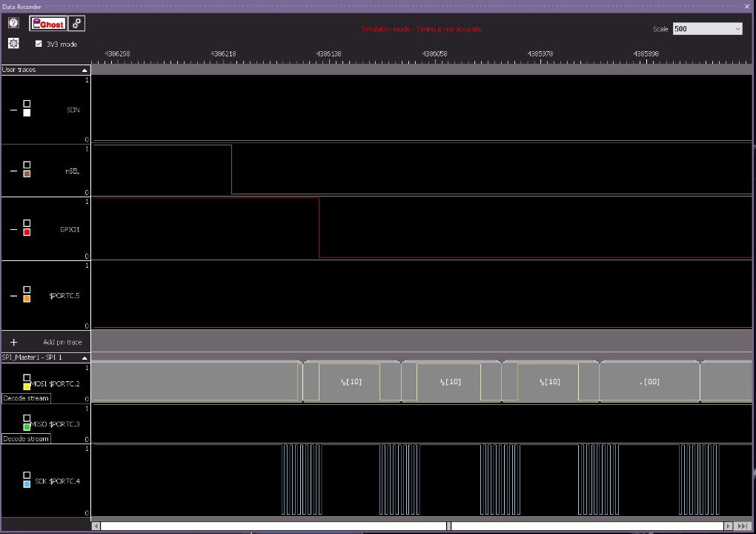Toggle the checkbox for the $PORTC.5 trace
Viewport: 756px width, 534px height.
(27, 289)
